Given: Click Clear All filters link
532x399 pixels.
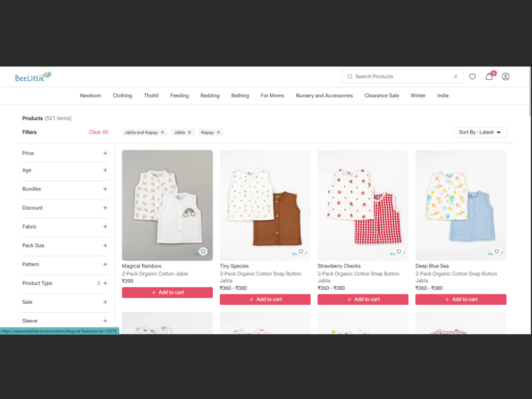Looking at the screenshot, I should click(x=98, y=132).
